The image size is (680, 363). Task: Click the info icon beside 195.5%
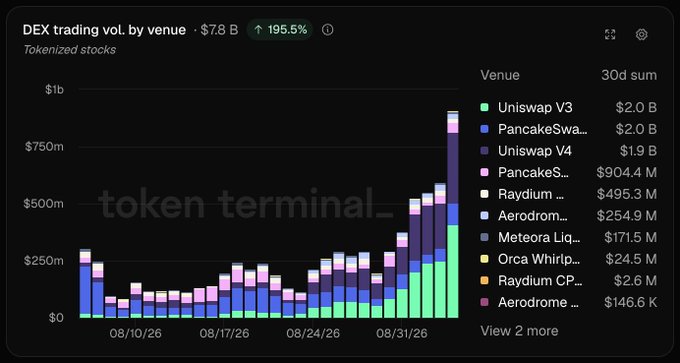328,30
